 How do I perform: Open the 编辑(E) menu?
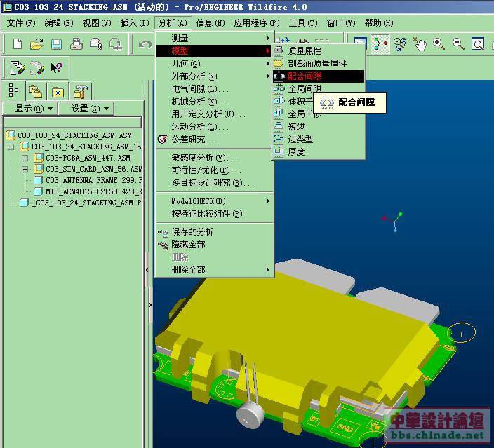[x=59, y=23]
